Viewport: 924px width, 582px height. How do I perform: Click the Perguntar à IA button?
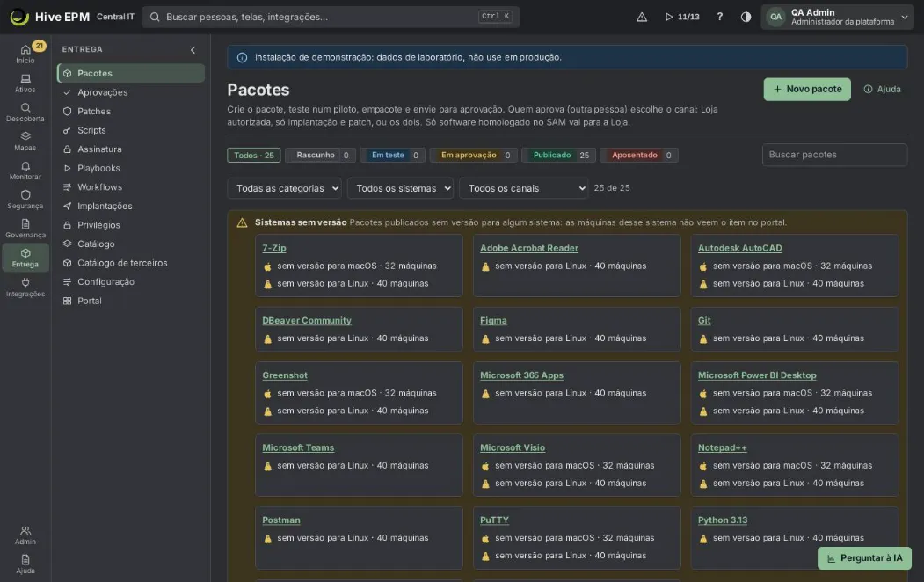click(864, 558)
